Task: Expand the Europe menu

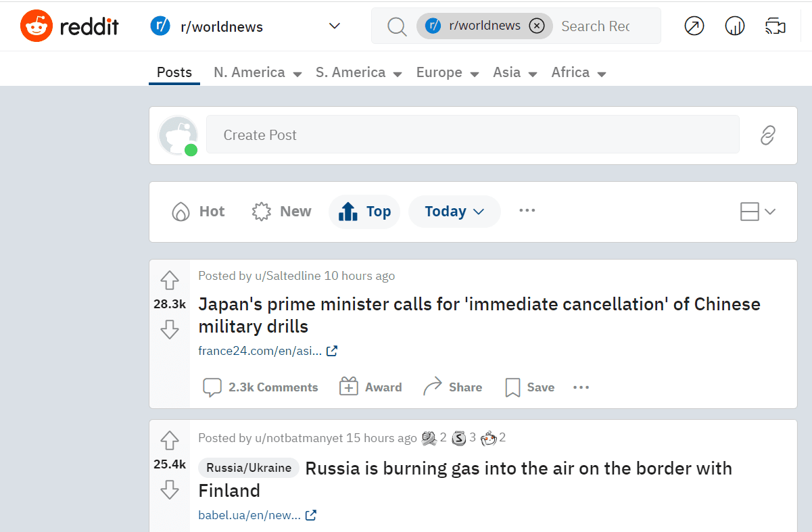Action: (448, 73)
